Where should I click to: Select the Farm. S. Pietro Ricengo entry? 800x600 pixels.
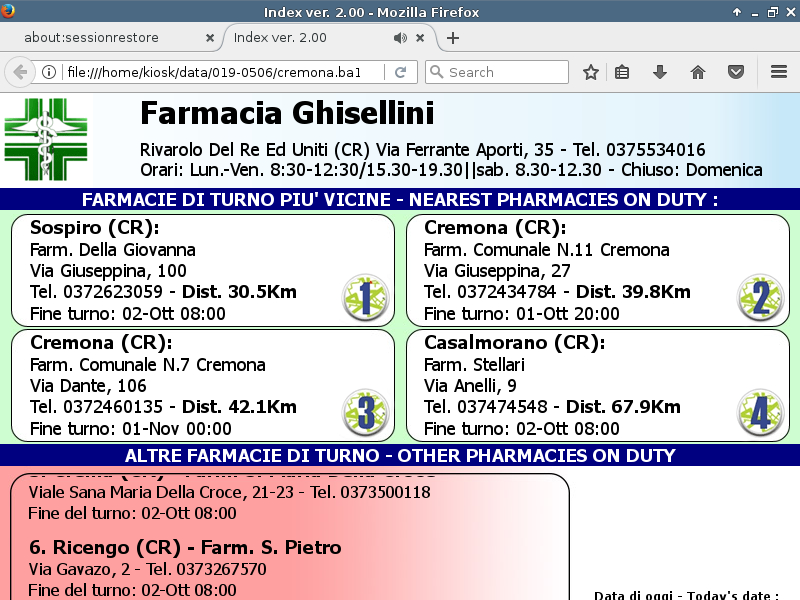click(185, 548)
